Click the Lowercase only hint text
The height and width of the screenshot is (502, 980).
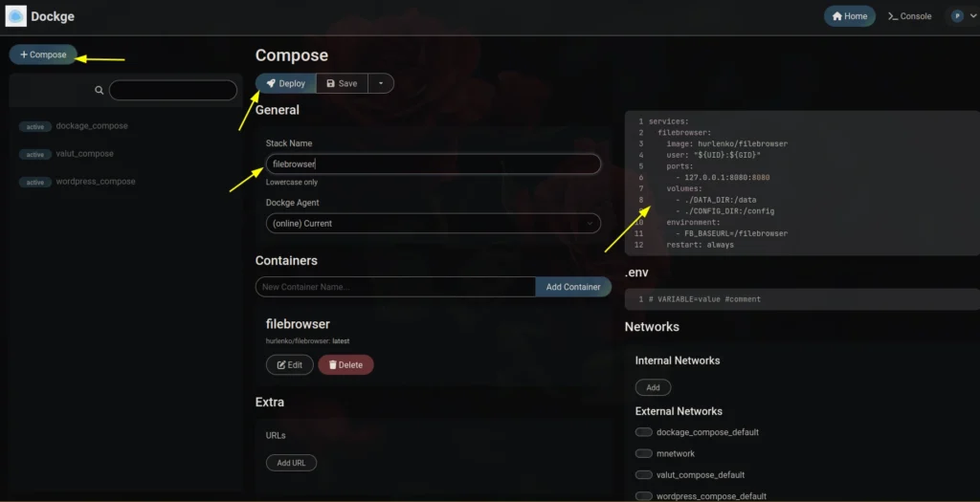[x=292, y=183]
